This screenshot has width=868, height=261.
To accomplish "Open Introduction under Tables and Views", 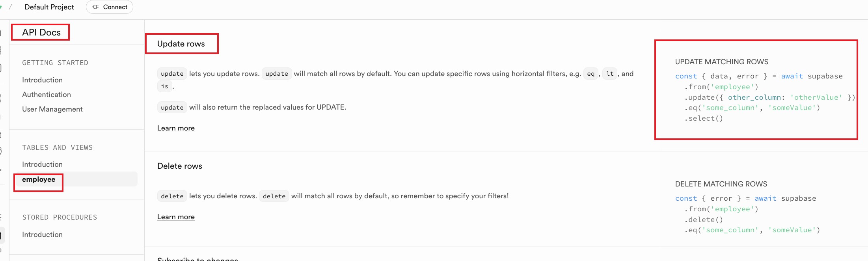I will click(x=42, y=164).
